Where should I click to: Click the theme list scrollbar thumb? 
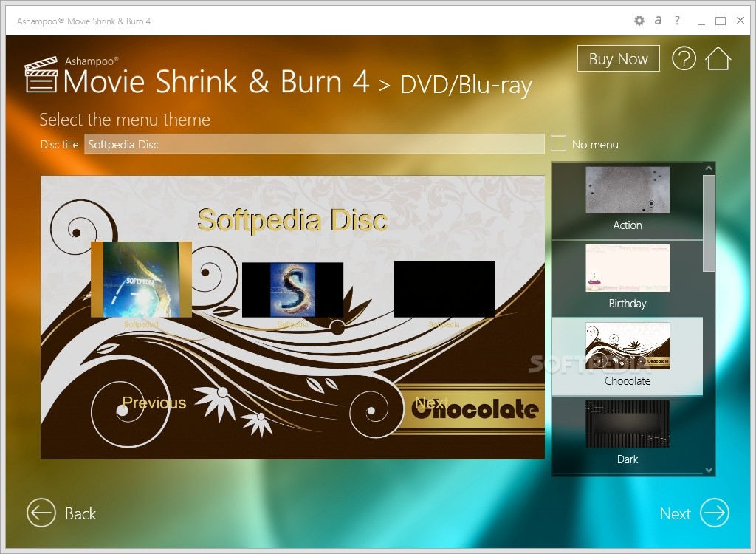(x=709, y=223)
